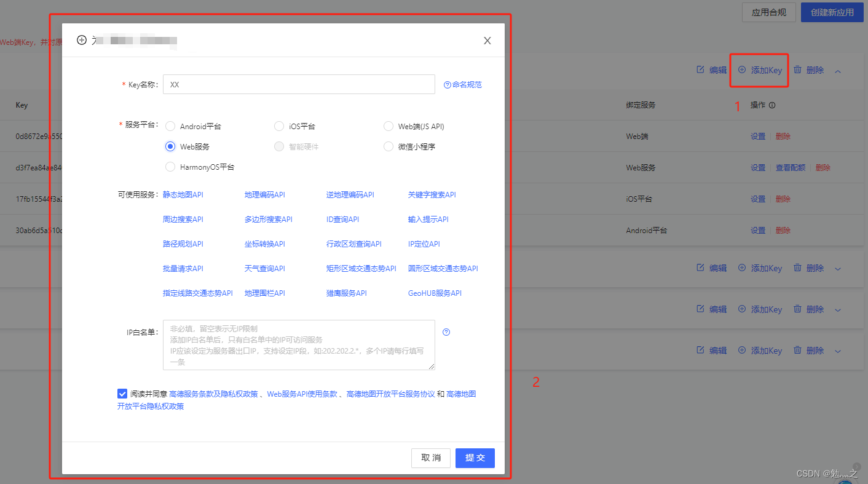Collapse the expanded application with up chevron
The width and height of the screenshot is (868, 484).
tap(838, 71)
